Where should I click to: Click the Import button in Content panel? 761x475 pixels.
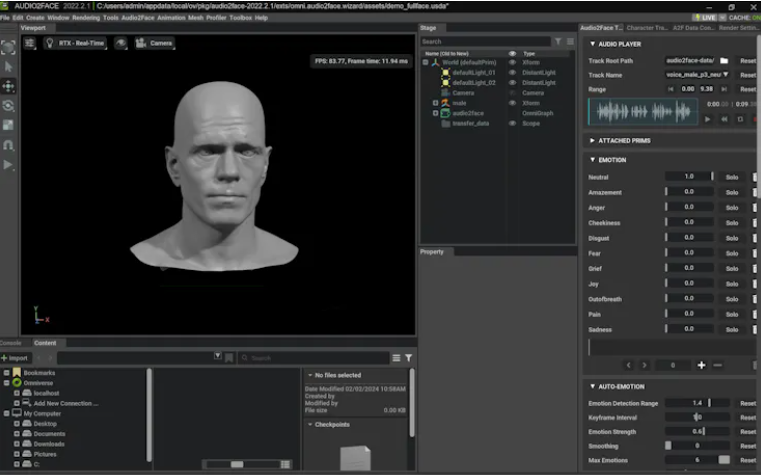[x=16, y=358]
